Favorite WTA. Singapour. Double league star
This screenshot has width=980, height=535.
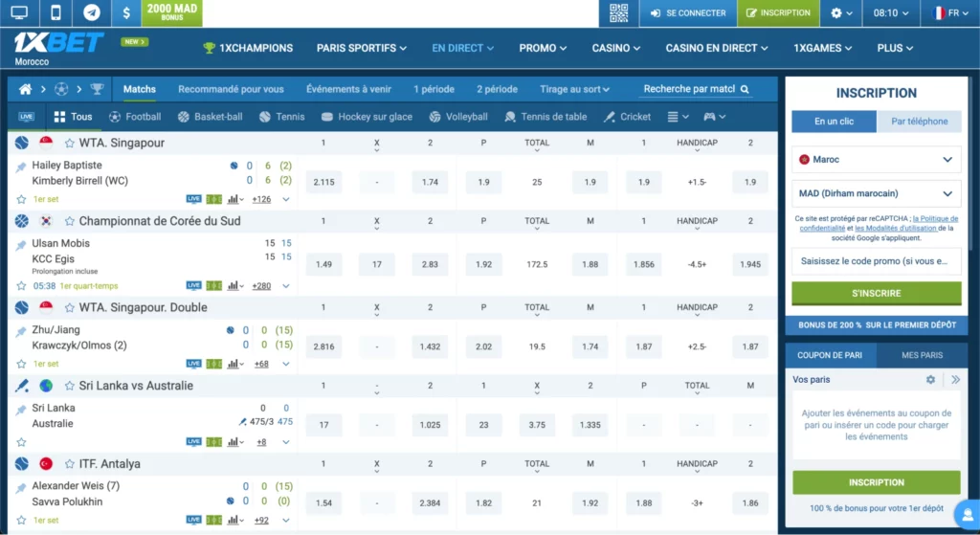point(69,307)
